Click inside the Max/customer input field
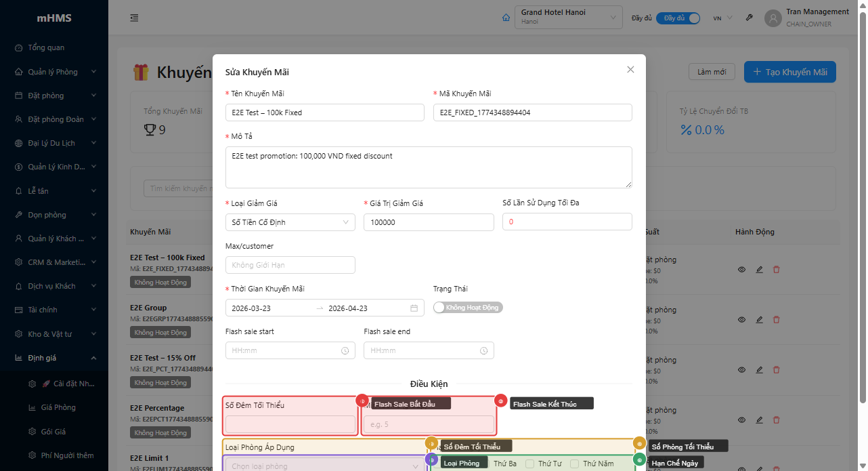The height and width of the screenshot is (471, 868). (x=290, y=265)
